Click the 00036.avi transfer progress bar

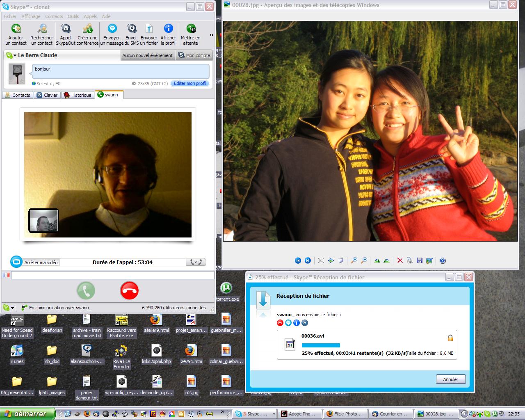(x=321, y=345)
